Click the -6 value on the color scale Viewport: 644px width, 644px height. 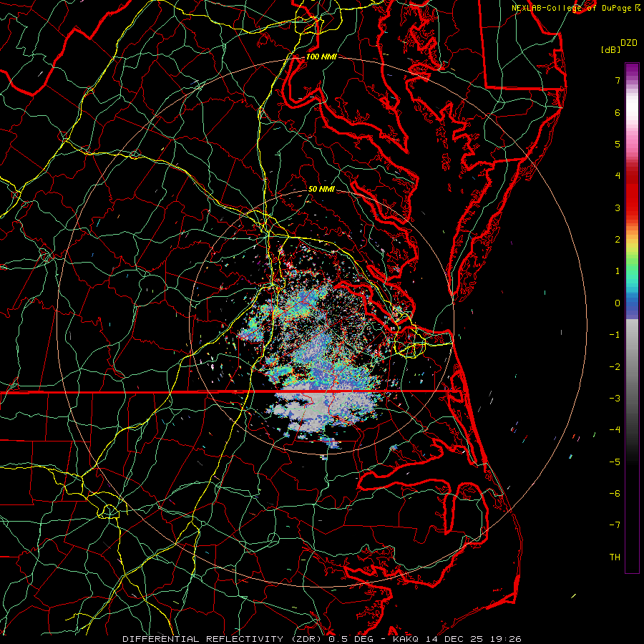(615, 494)
